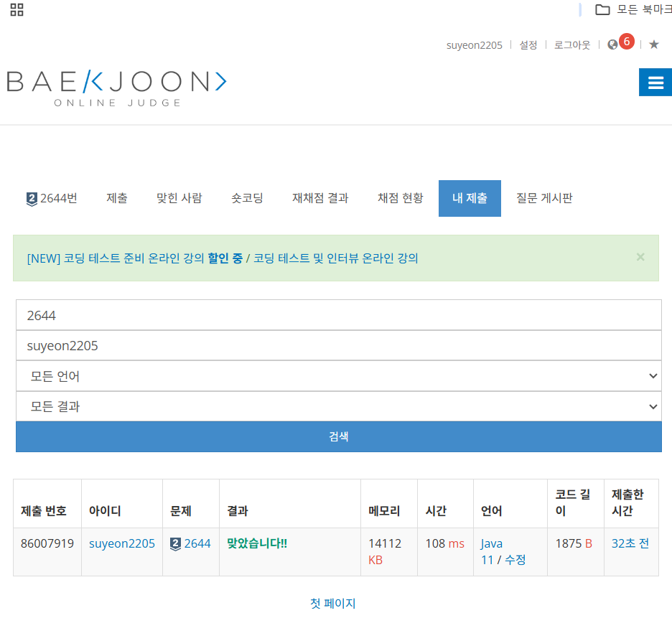The width and height of the screenshot is (672, 618).
Task: Click the 수정 edit link
Action: click(515, 560)
